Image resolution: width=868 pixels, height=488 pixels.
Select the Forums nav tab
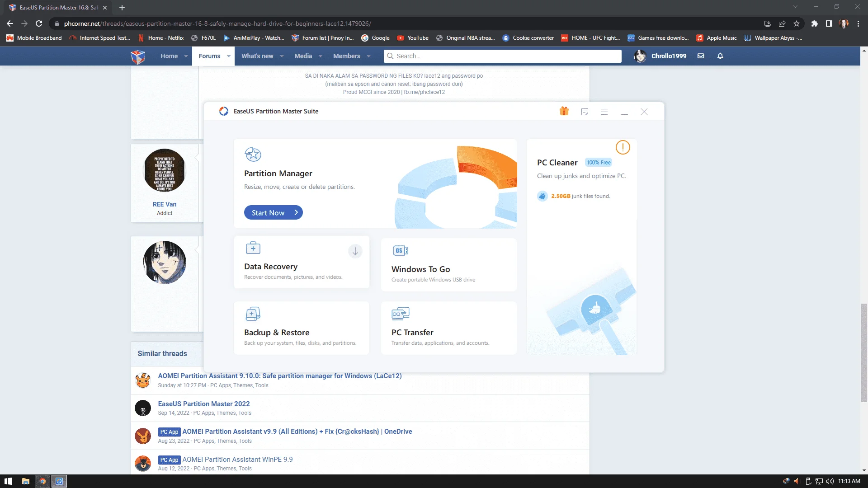[x=209, y=56]
